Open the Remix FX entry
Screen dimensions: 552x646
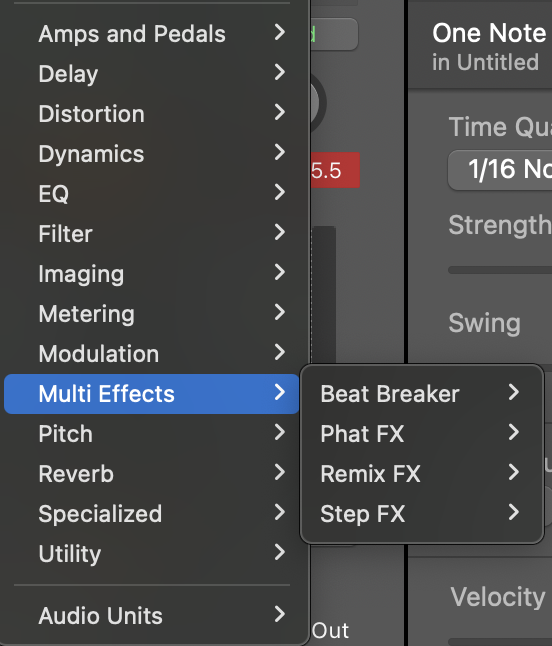[x=422, y=473]
